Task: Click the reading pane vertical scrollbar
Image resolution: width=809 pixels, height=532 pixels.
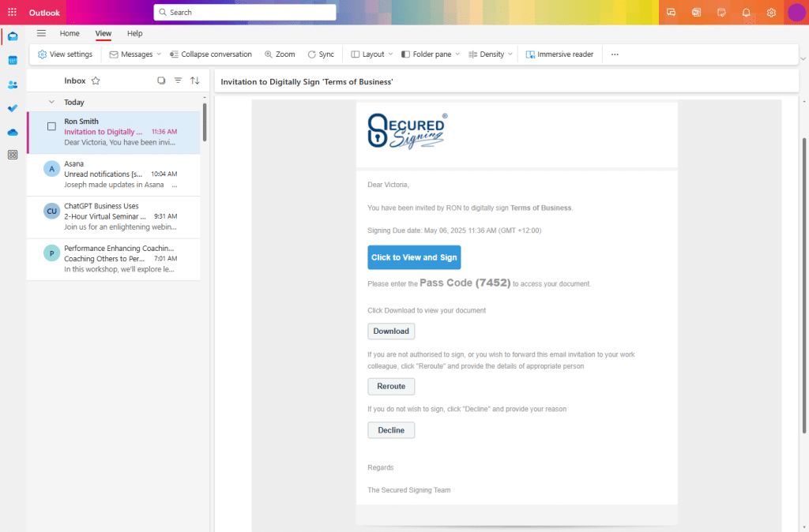Action: (803, 286)
